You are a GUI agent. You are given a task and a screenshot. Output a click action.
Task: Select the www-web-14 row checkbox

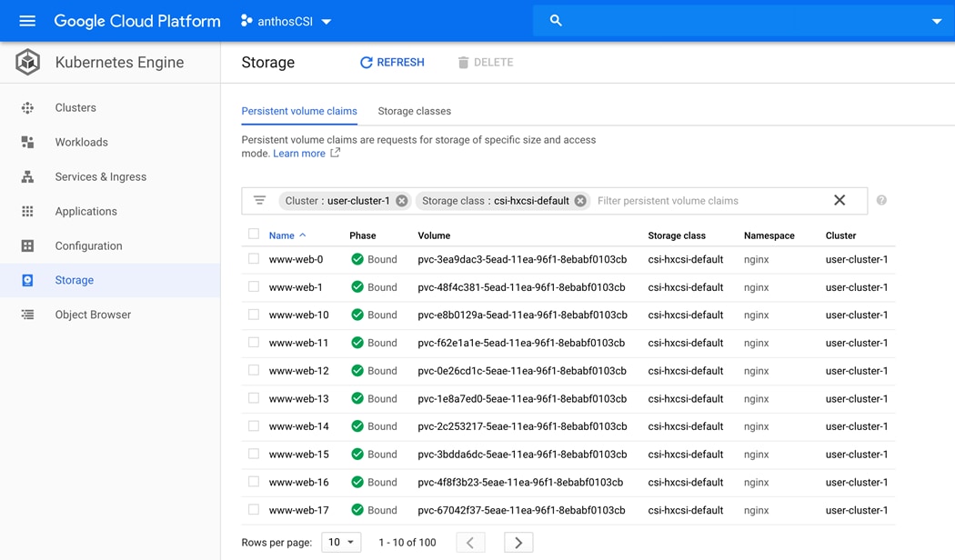(x=254, y=426)
